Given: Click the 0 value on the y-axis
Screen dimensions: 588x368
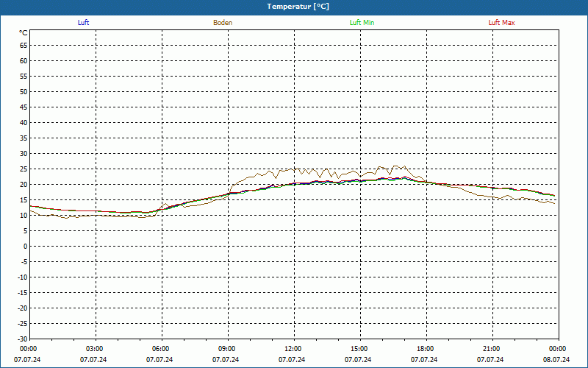Looking at the screenshot, I should (x=26, y=247).
